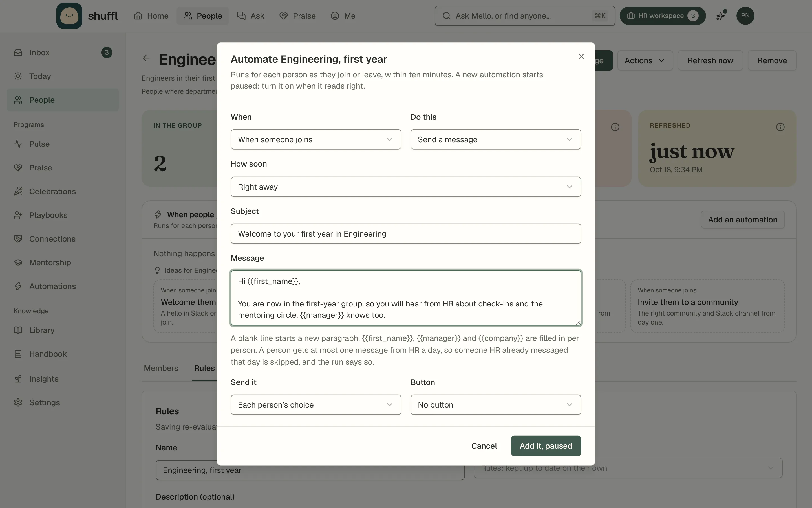Open Inbox in the sidebar
The height and width of the screenshot is (508, 812).
coord(63,52)
